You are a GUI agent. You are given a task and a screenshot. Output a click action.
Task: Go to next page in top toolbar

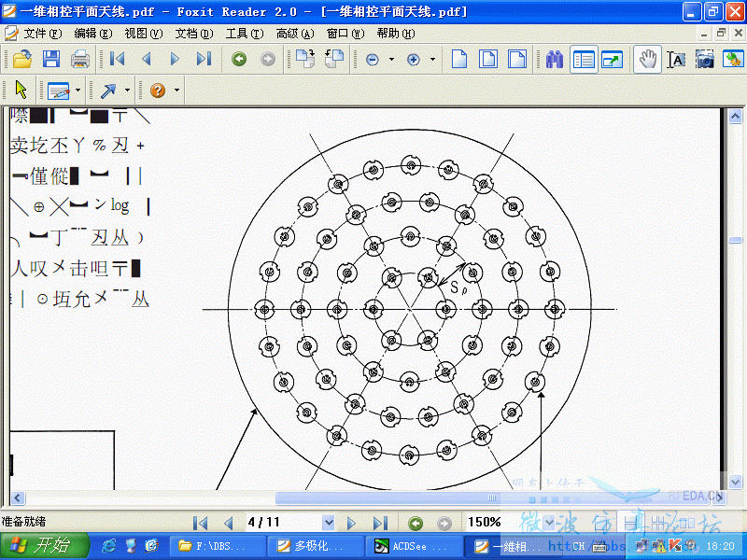pyautogui.click(x=175, y=59)
